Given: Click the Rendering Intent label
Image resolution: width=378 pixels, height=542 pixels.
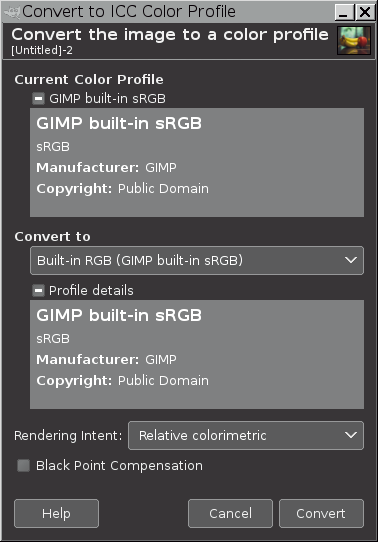Looking at the screenshot, I should click(x=68, y=436).
